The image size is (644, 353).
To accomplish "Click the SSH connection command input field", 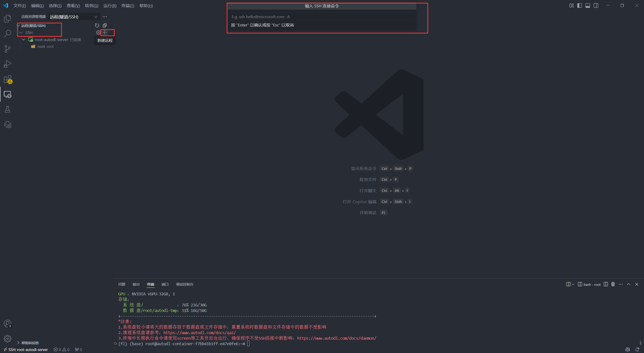I will coord(321,17).
